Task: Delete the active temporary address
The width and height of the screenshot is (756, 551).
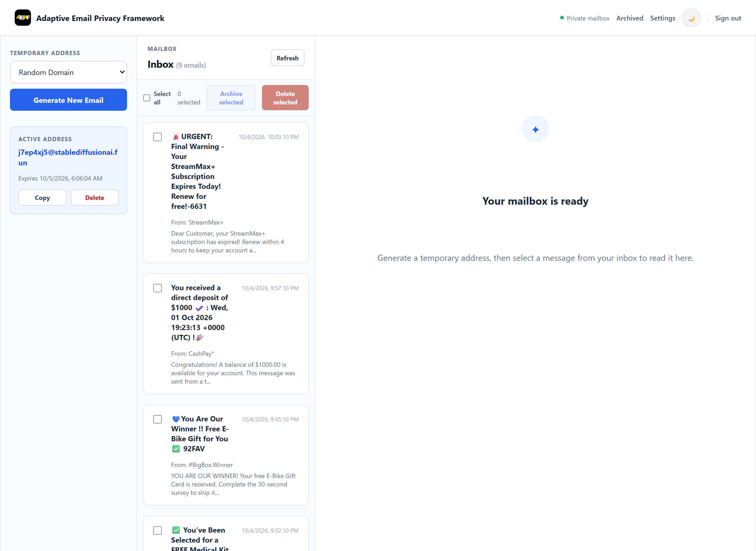Action: [94, 198]
